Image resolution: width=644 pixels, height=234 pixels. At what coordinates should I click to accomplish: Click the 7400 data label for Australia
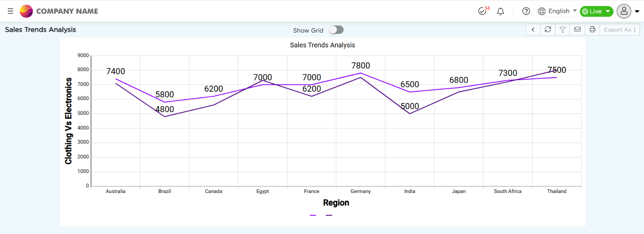pos(116,71)
